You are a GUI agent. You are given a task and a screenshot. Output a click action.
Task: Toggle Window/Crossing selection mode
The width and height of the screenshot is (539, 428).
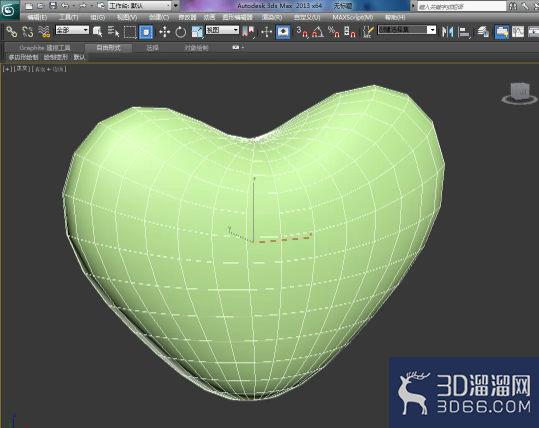pos(146,32)
